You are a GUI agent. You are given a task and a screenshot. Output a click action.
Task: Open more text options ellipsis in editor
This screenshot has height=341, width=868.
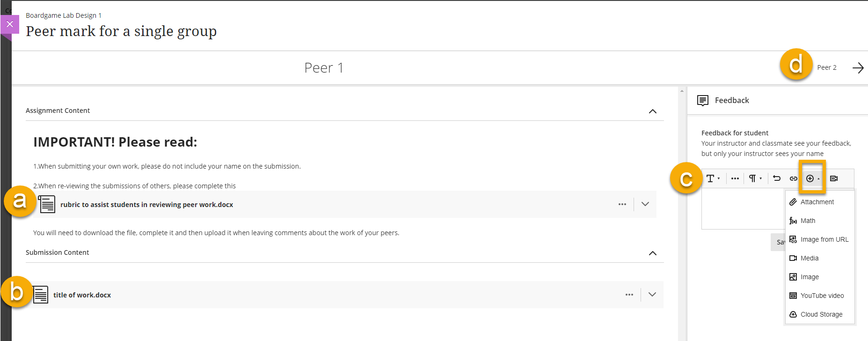pos(735,178)
